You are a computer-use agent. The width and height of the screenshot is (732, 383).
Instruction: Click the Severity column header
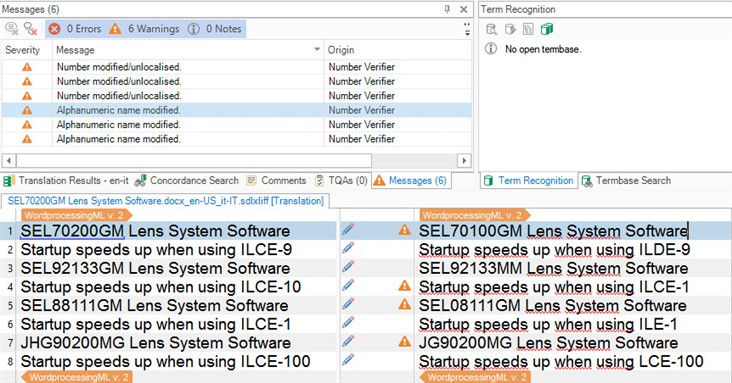coord(22,50)
